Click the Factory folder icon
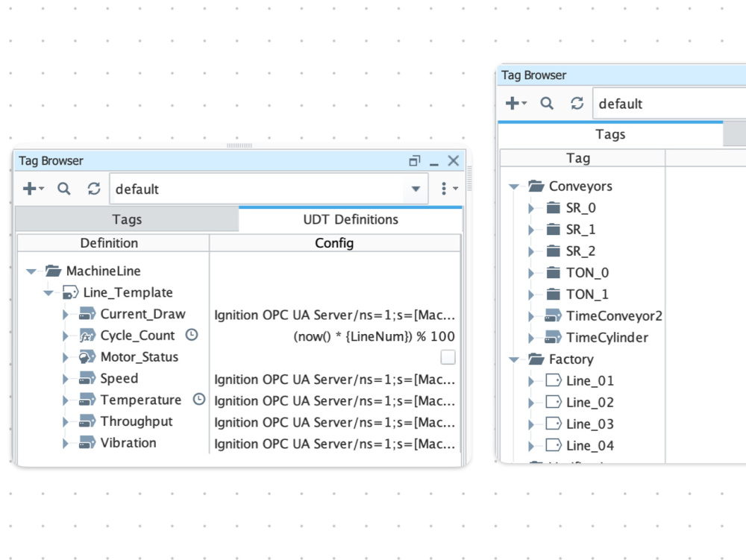746x560 pixels. coord(536,359)
